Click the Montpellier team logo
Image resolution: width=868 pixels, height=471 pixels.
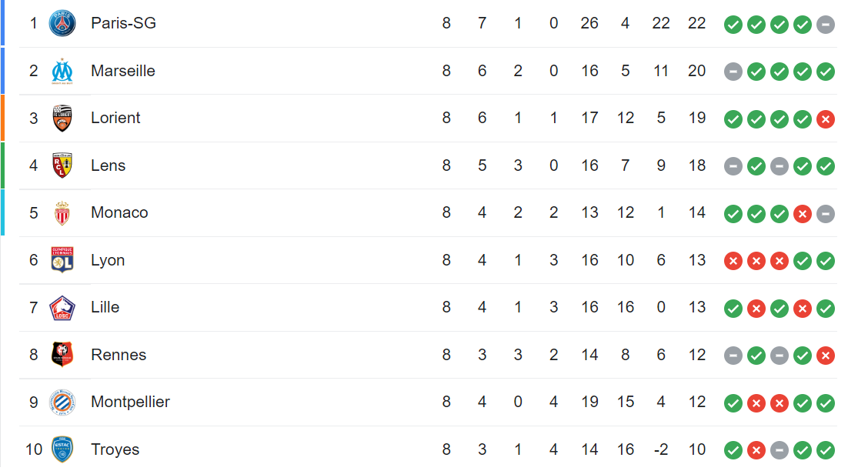62,403
